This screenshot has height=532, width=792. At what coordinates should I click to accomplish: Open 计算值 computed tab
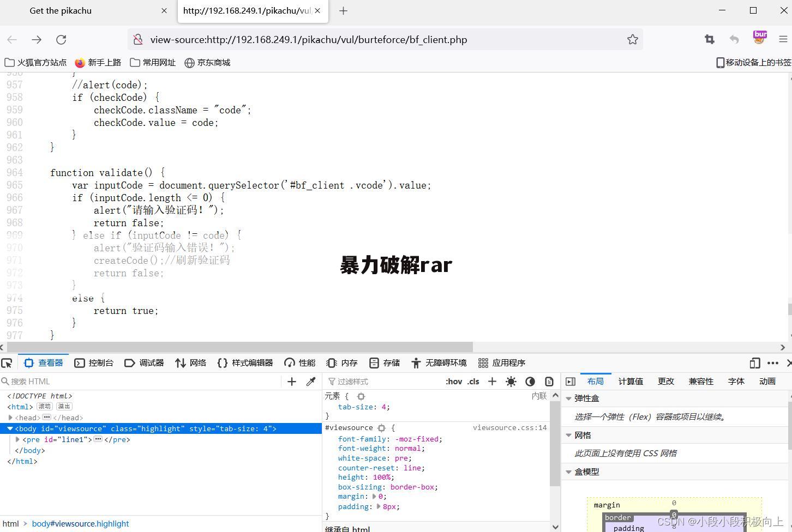pyautogui.click(x=631, y=382)
